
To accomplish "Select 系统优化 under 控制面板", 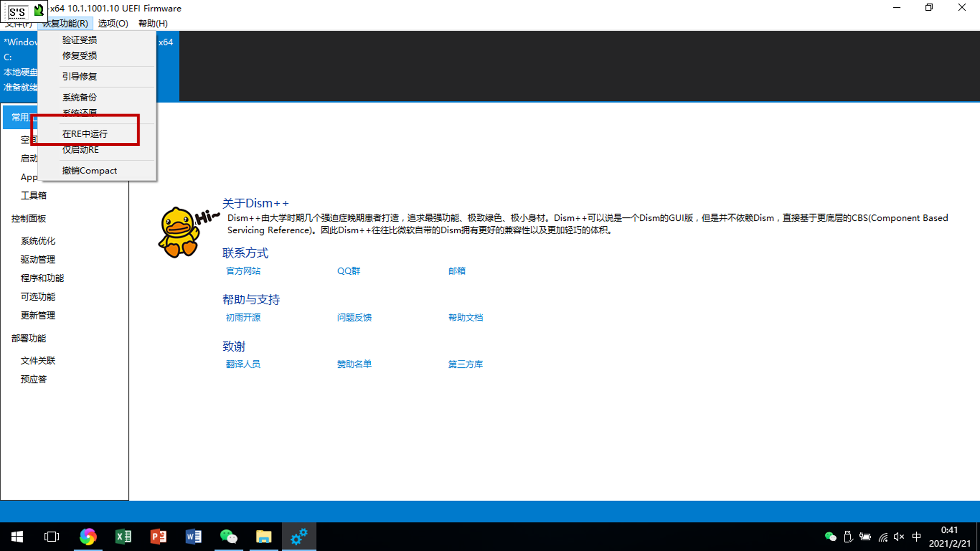I will [x=38, y=240].
